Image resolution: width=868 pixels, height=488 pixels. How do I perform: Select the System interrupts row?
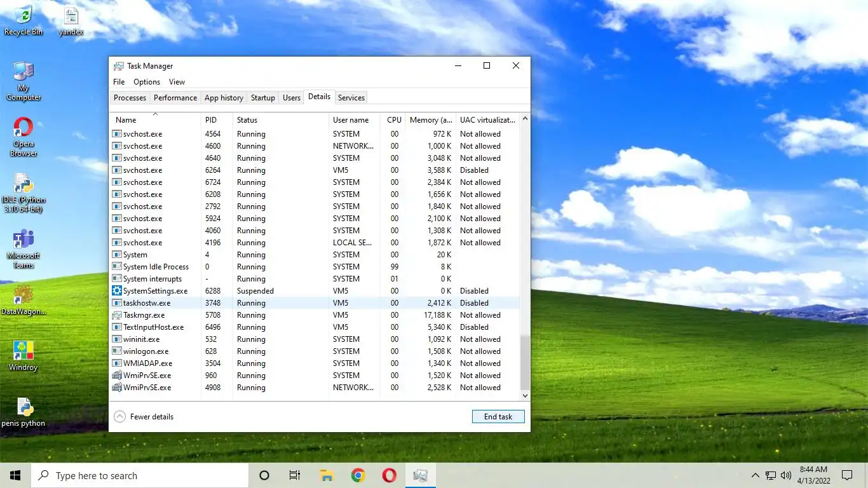click(315, 279)
